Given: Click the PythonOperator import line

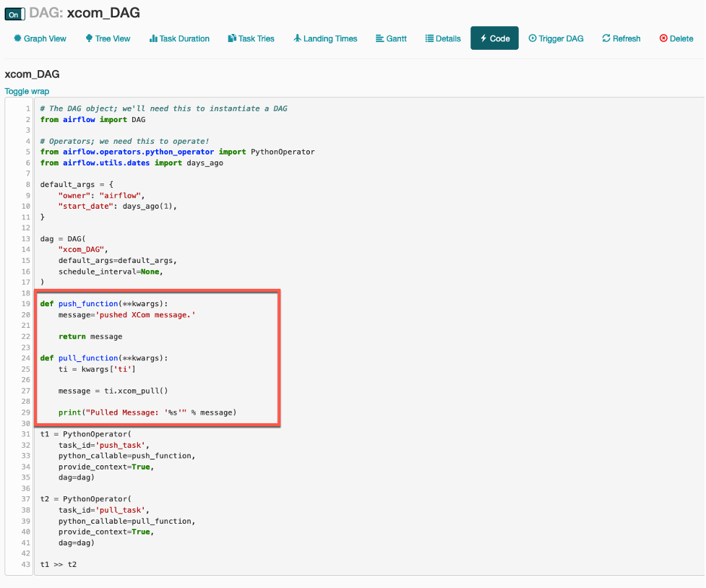Looking at the screenshot, I should coord(177,152).
